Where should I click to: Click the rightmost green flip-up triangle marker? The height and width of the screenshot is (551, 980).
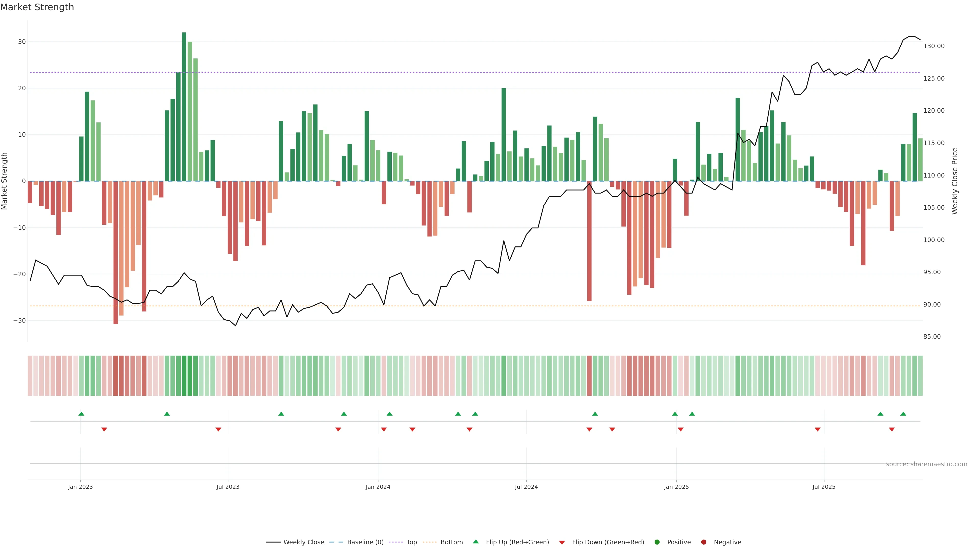[903, 414]
